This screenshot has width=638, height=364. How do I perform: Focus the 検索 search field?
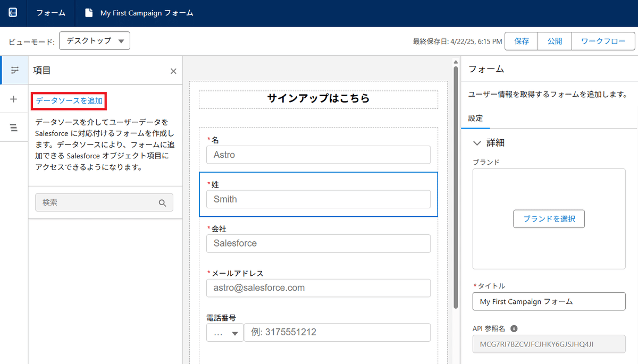coord(104,202)
